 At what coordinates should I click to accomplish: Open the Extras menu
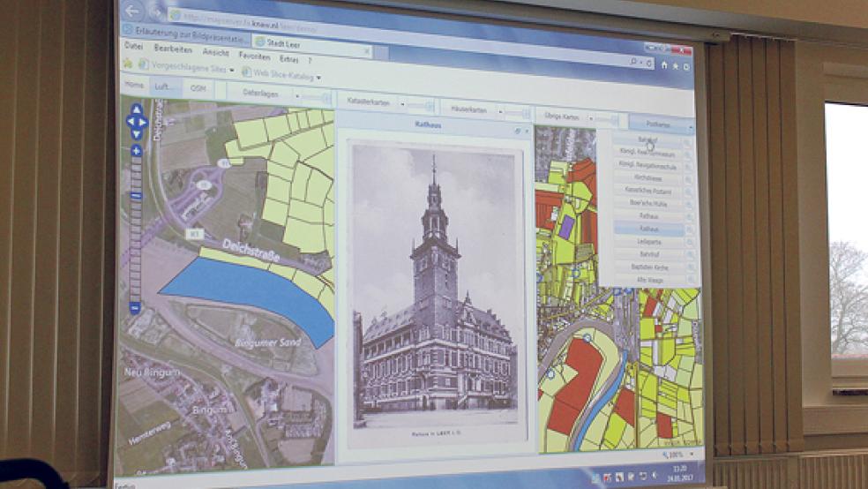tap(288, 59)
